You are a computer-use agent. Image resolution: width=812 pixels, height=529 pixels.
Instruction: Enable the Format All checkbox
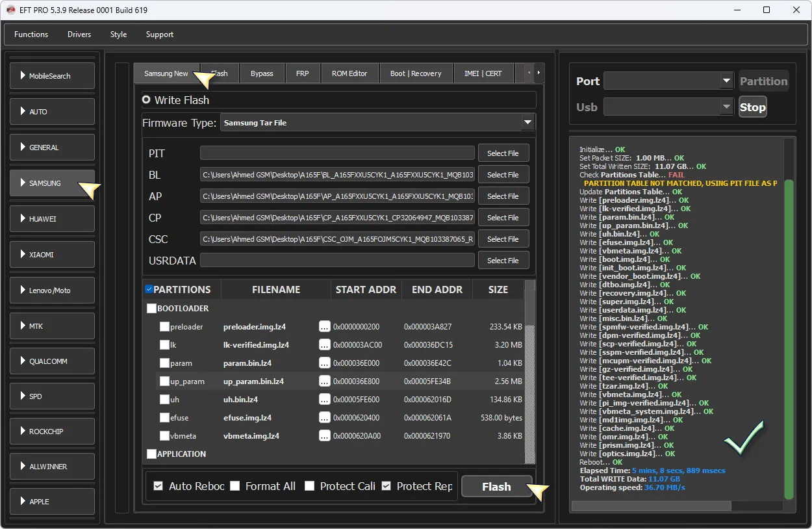coord(235,486)
